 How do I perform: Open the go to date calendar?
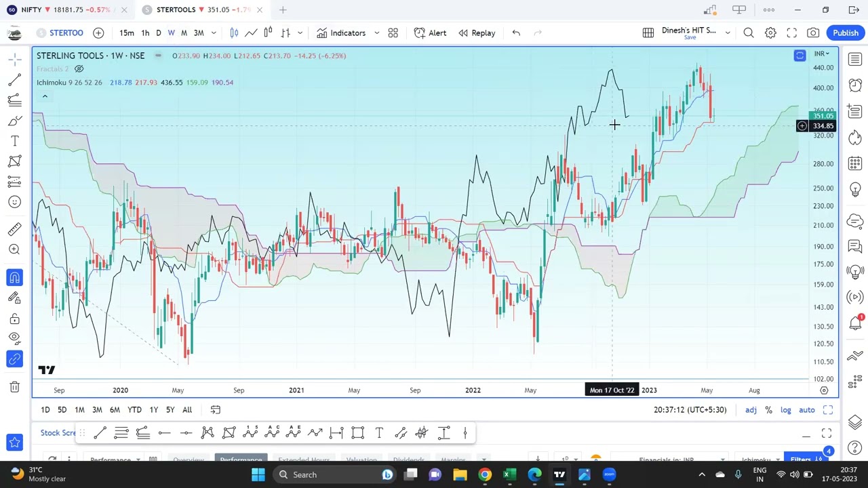click(216, 409)
